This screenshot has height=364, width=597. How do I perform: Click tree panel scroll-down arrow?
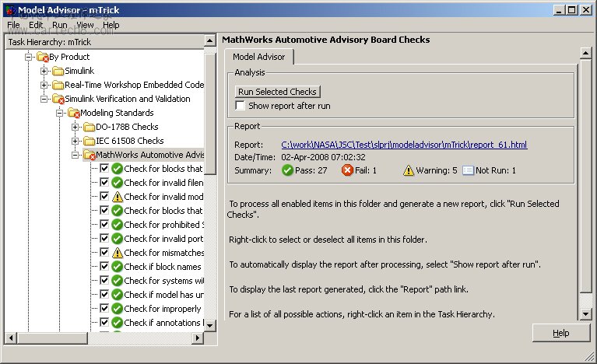tap(210, 326)
